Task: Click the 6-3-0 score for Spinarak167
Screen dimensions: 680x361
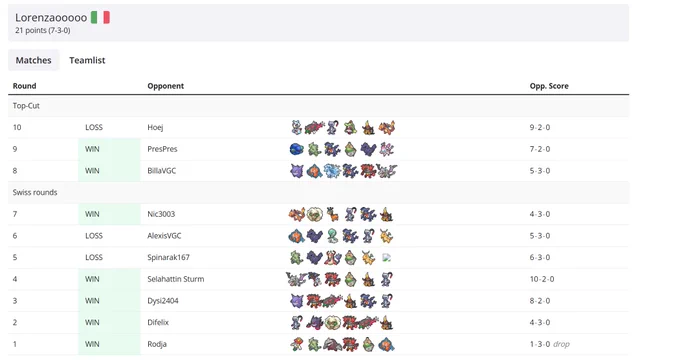Action: point(540,257)
